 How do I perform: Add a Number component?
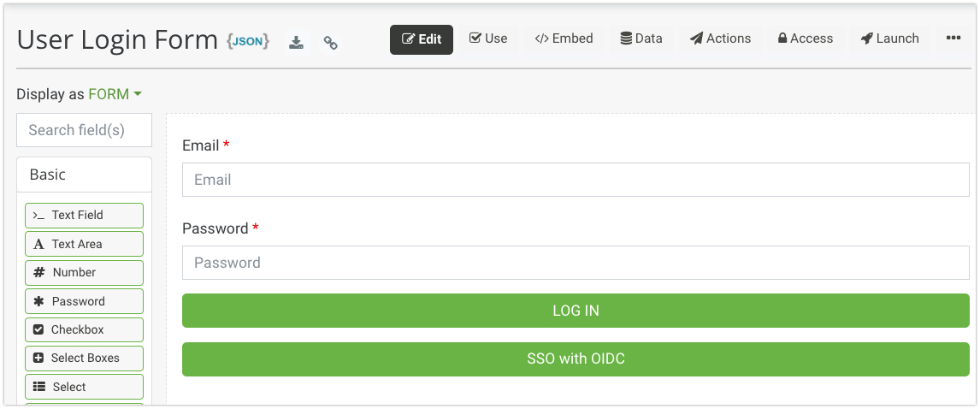pos(84,272)
